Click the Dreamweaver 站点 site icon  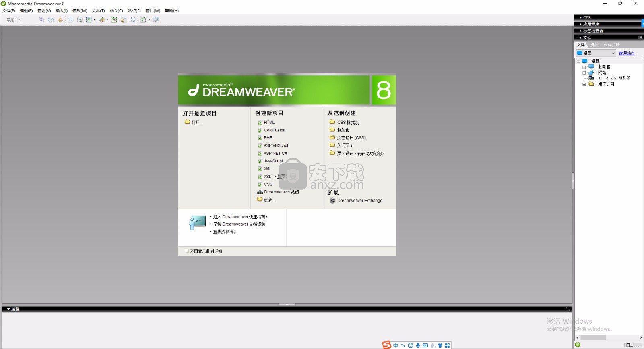tap(260, 192)
